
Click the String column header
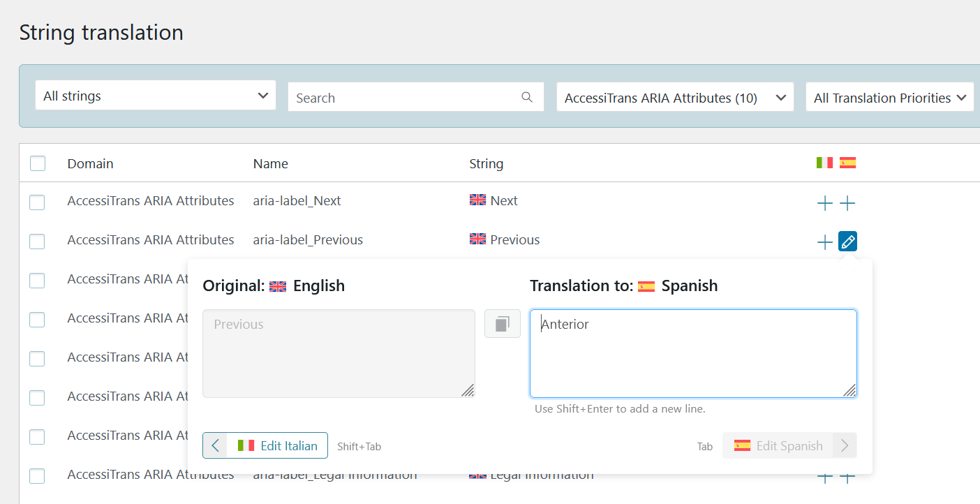coord(487,163)
